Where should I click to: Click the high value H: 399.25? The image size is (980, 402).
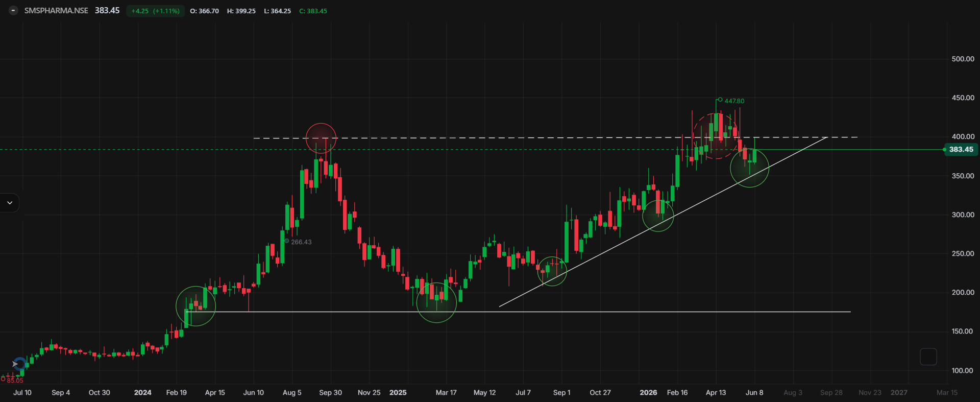point(241,11)
